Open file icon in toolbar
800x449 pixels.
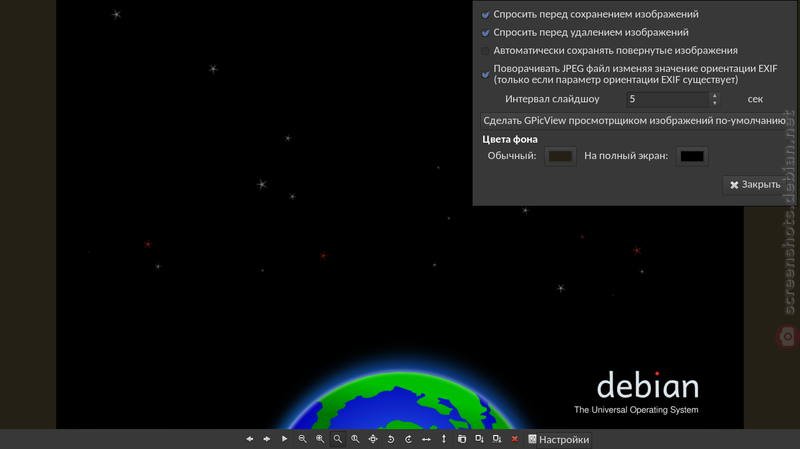(462, 439)
